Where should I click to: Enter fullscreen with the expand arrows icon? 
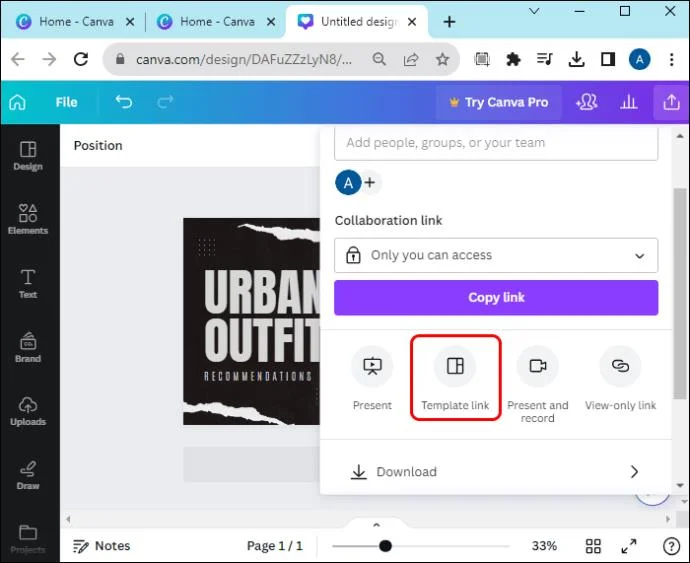[x=629, y=546]
